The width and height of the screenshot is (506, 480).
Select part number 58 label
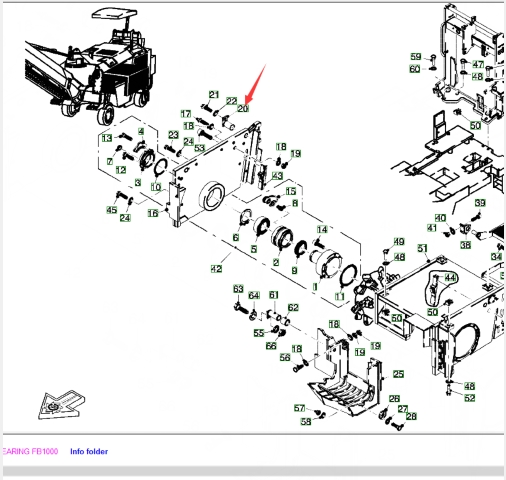click(306, 422)
